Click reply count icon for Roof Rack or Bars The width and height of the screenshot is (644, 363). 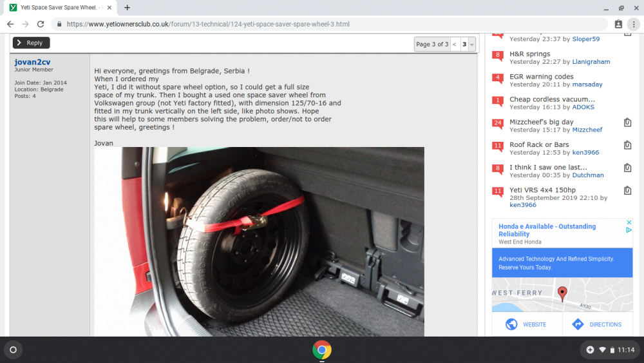coord(498,146)
